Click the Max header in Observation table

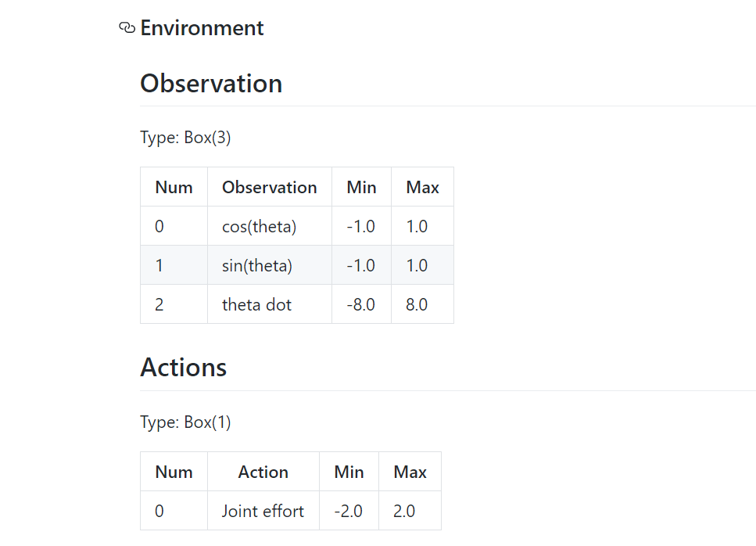(x=422, y=187)
